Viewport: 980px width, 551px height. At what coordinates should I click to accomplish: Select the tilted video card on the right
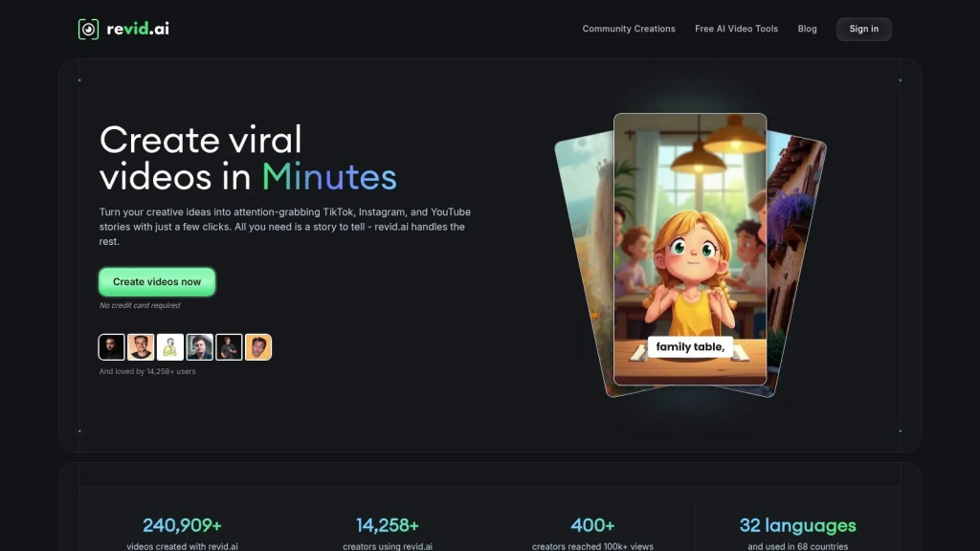point(794,249)
